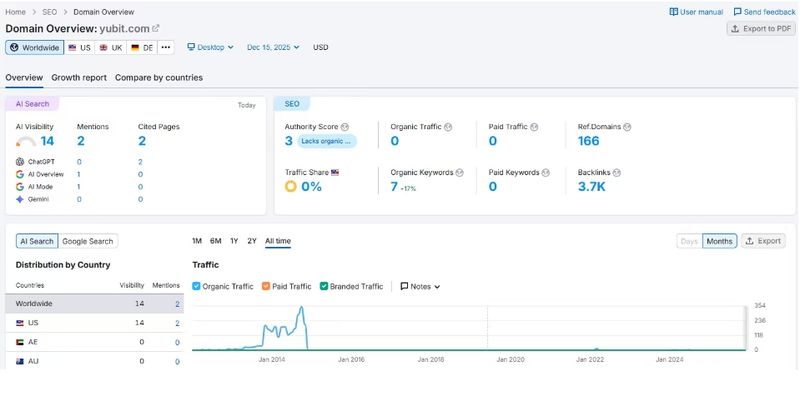
Task: Click the Send feedback speech bubble icon
Action: [737, 12]
